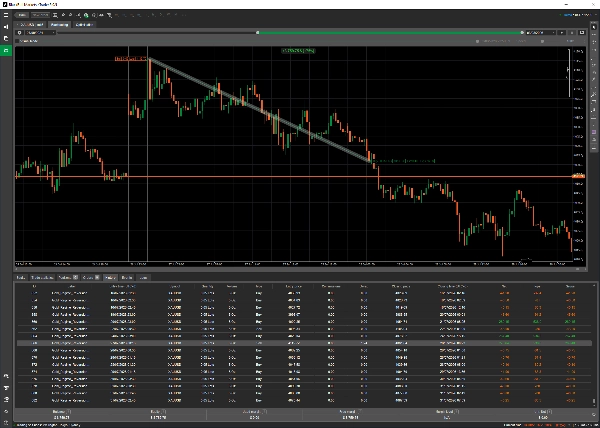Toggle the Visual mode checkbox under settings icon
This screenshot has height=428, width=600.
click(17, 41)
